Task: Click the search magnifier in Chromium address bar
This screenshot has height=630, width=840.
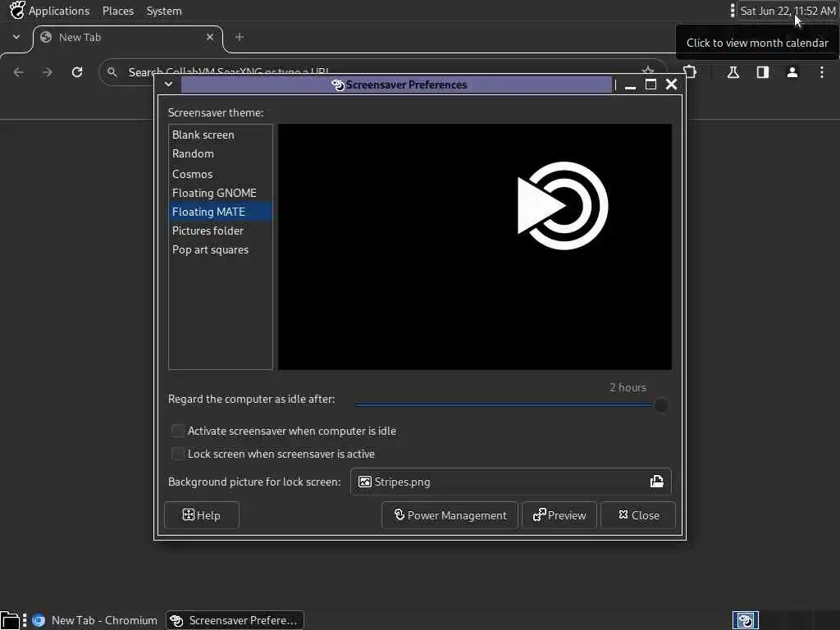Action: click(112, 72)
